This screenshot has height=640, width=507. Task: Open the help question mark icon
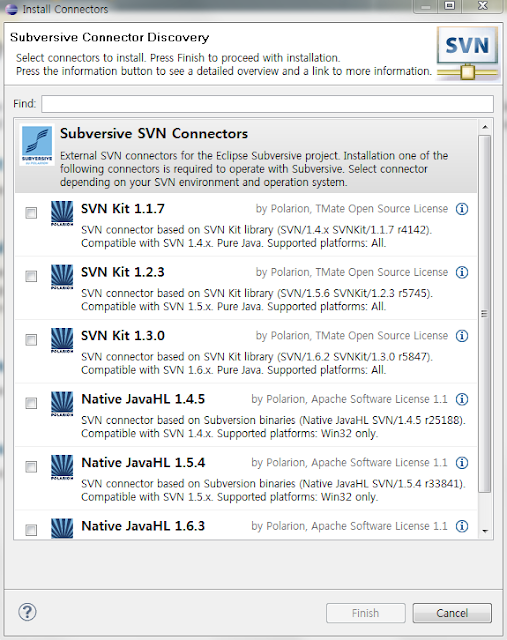click(x=27, y=612)
